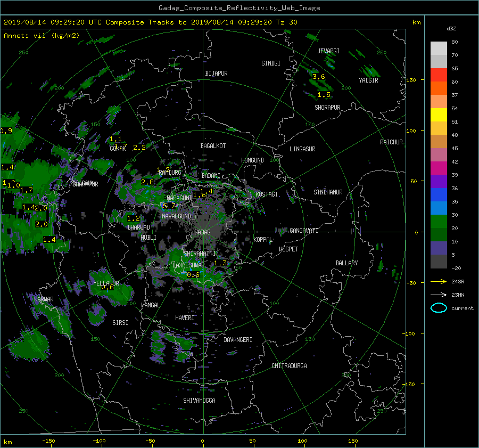
Task: Select the white 80 dBZ color swatch
Action: point(439,48)
